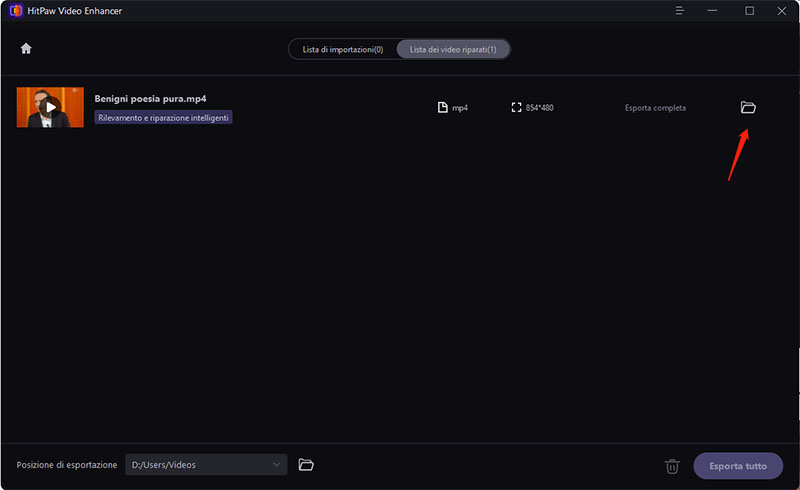Viewport: 800px width, 490px height.
Task: Browse export folder next to path field
Action: 307,465
